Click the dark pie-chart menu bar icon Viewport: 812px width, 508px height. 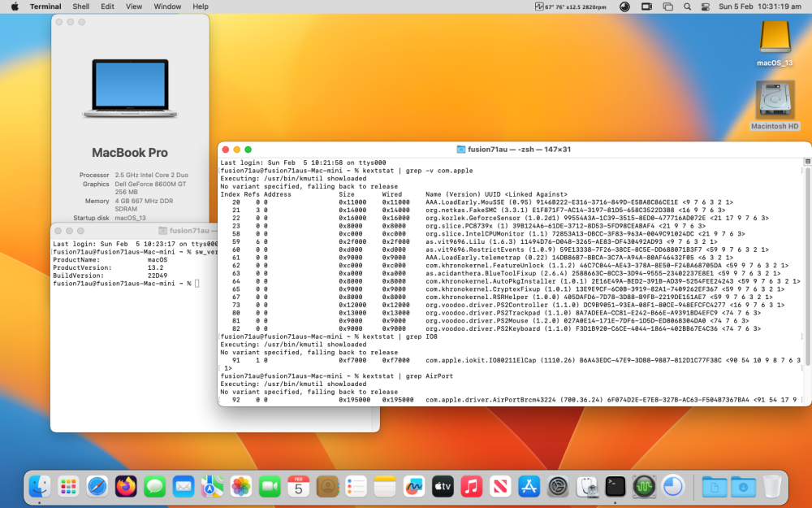pyautogui.click(x=625, y=7)
